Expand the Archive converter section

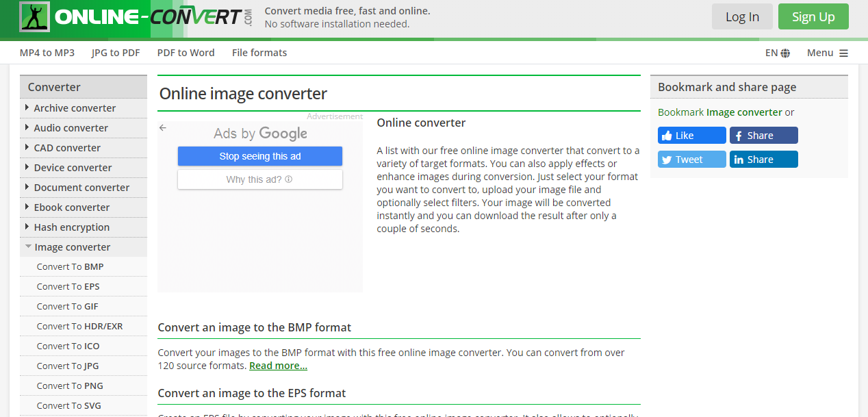(x=84, y=108)
